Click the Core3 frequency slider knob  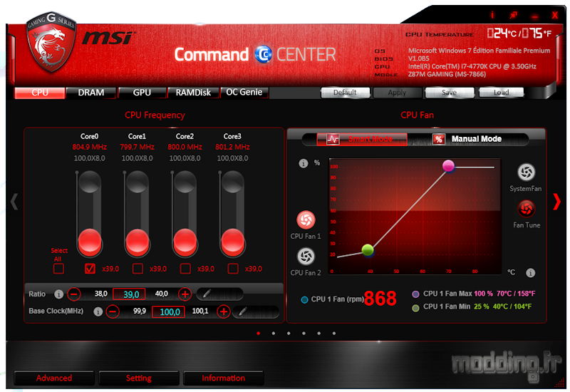(x=233, y=241)
